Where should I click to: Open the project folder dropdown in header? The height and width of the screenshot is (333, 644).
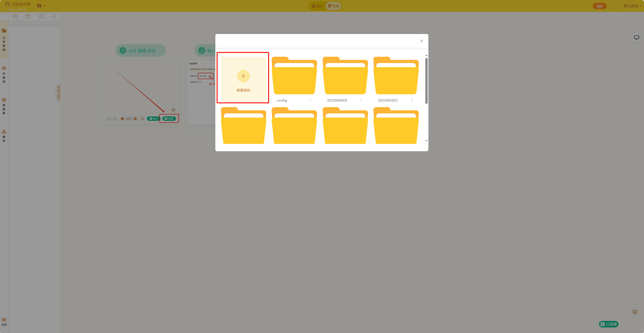click(x=41, y=6)
